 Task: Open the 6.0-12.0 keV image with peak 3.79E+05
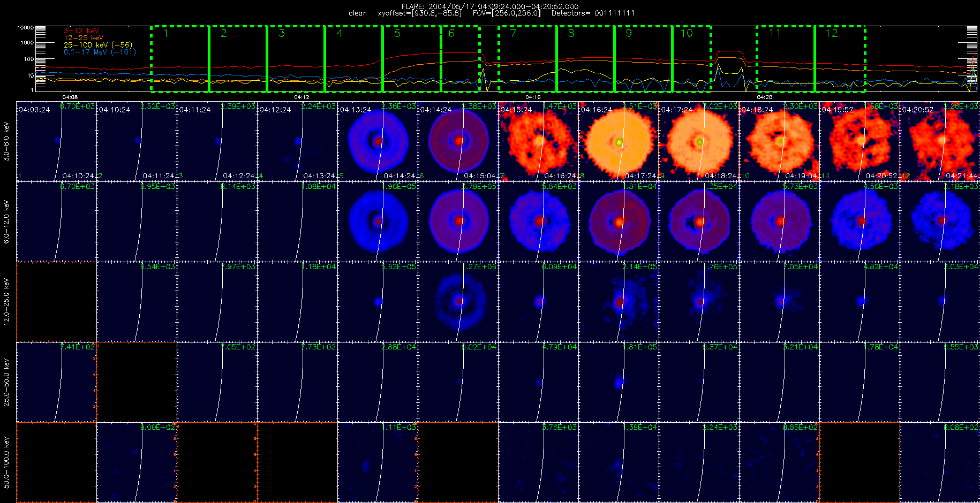(458, 222)
